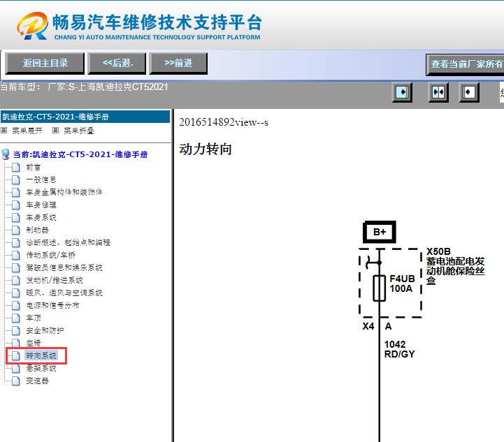This screenshot has height=442, width=504.
Task: Click the 2016514892view--s document ID text
Action: tap(224, 122)
